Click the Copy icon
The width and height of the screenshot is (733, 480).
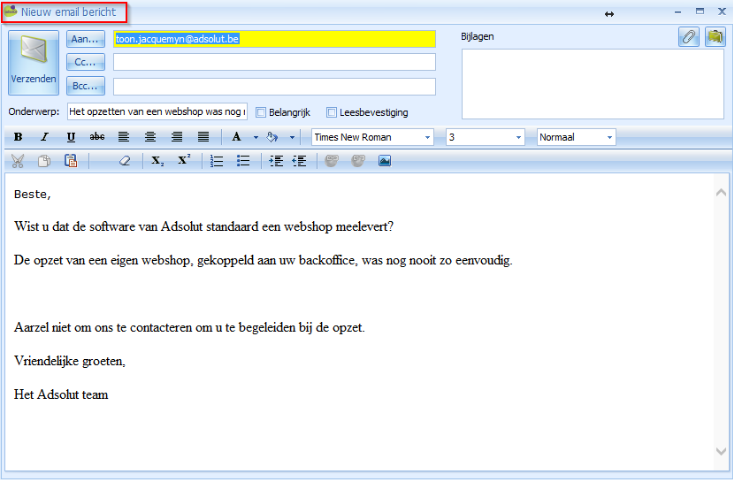pos(44,161)
